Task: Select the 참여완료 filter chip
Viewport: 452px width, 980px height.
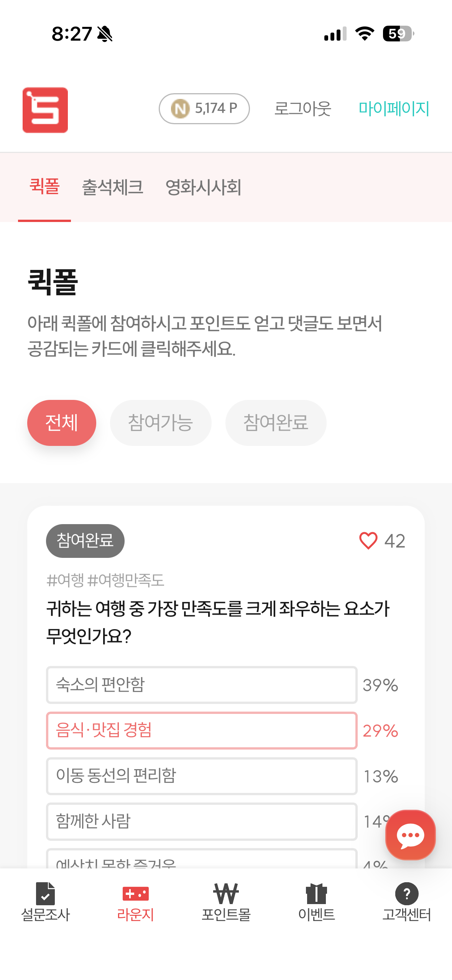Action: click(276, 423)
